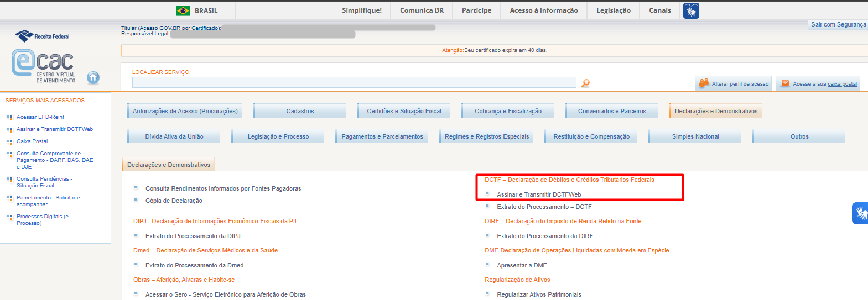868x300 pixels.
Task: Open VLibras icon in top bar
Action: coord(691,10)
